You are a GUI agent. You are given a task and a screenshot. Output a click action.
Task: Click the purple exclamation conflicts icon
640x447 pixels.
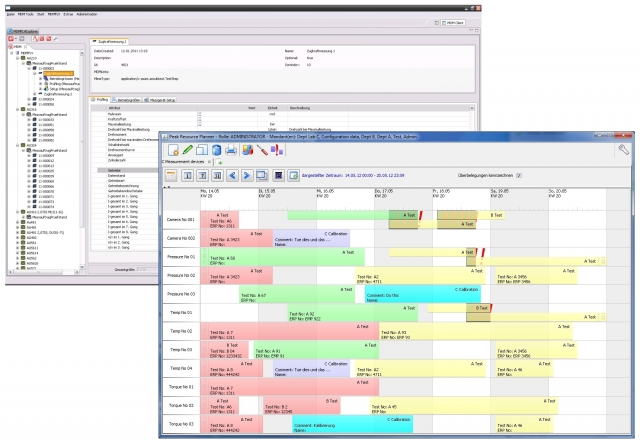277,150
